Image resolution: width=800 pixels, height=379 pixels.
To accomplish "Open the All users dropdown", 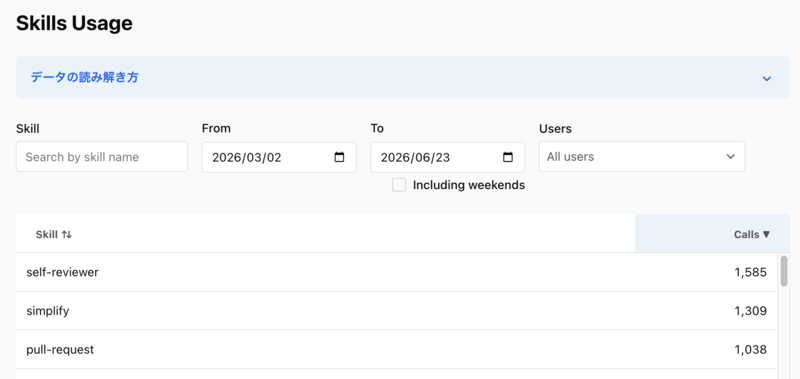I will (642, 157).
